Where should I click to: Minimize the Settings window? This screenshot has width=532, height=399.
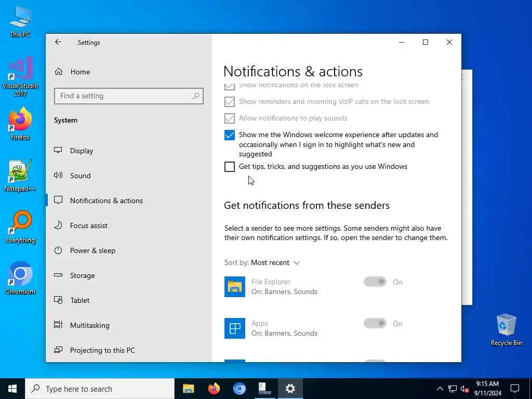click(402, 43)
